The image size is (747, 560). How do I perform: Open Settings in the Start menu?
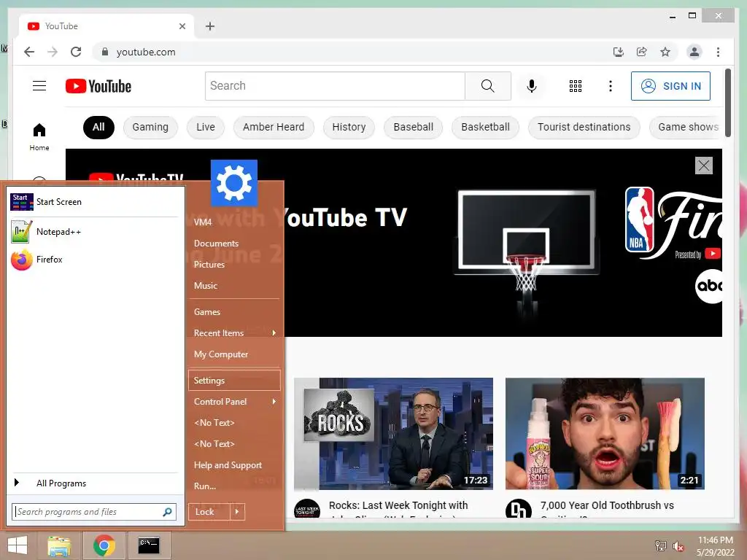click(234, 381)
